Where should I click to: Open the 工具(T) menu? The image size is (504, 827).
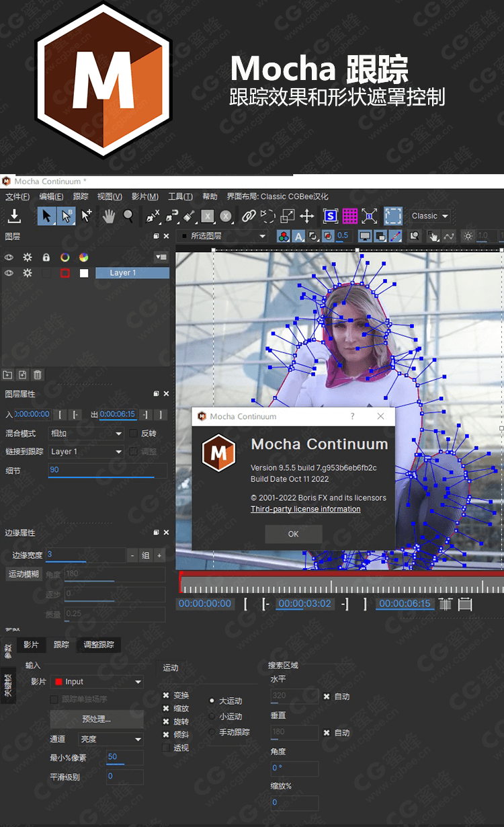180,196
